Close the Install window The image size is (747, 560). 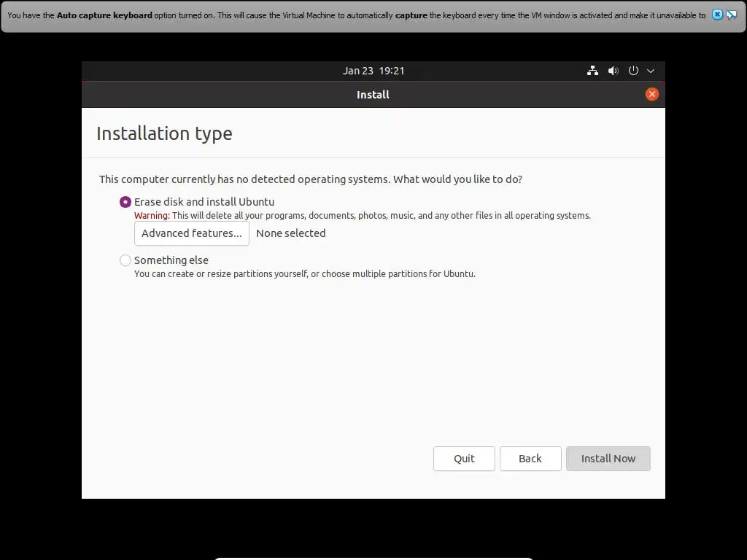coord(652,94)
